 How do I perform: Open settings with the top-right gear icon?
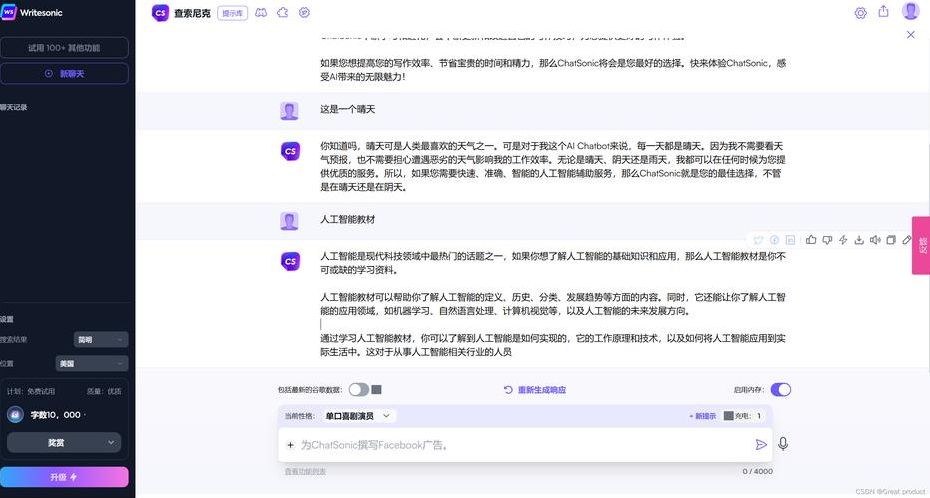[x=861, y=12]
